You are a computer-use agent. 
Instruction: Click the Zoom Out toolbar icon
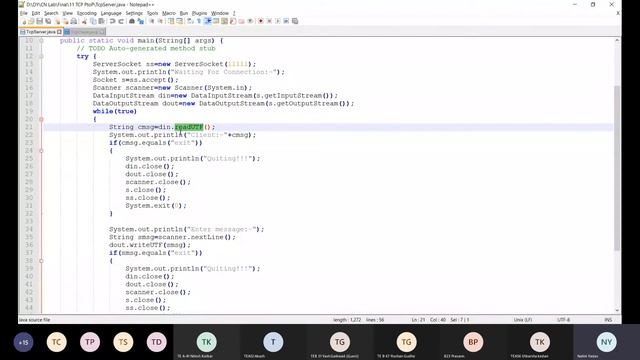click(x=160, y=21)
